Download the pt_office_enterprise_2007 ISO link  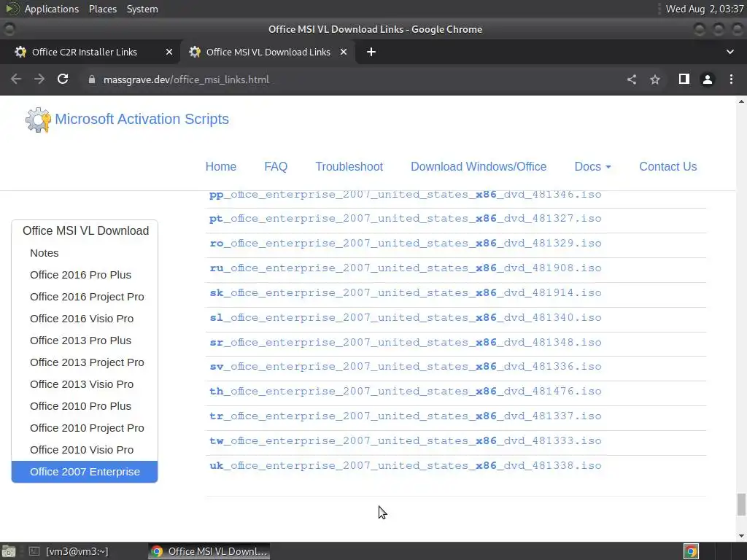(406, 219)
